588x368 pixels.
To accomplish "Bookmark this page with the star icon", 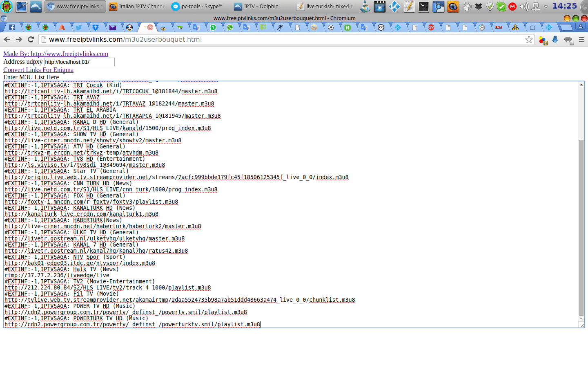I will click(x=529, y=39).
